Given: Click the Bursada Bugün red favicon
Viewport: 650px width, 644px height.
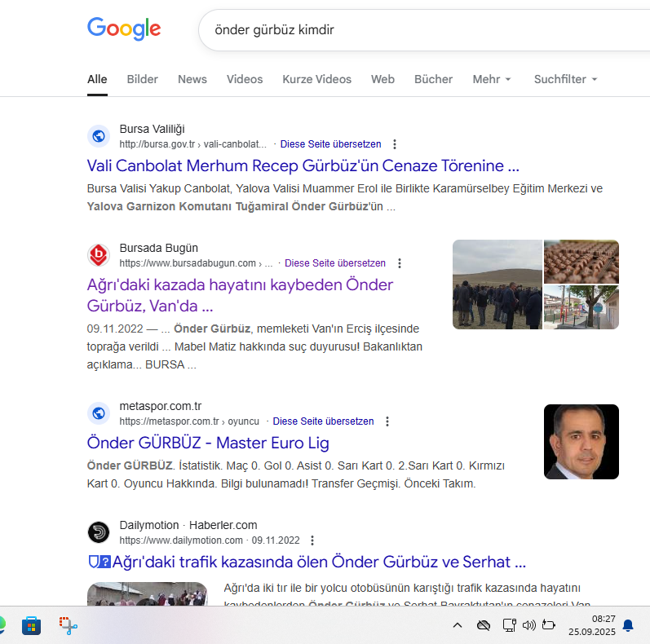Looking at the screenshot, I should (99, 255).
